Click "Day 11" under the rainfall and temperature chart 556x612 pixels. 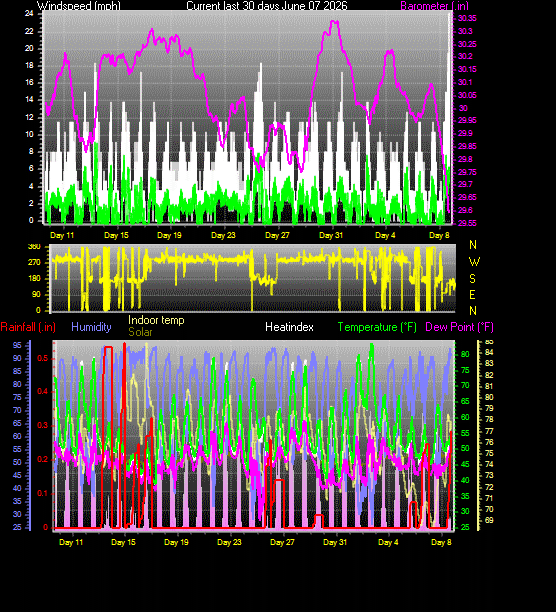pyautogui.click(x=71, y=542)
